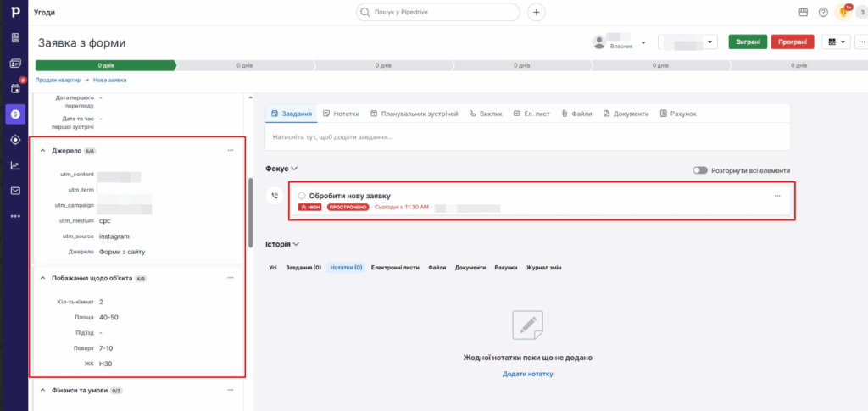The image size is (868, 411).
Task: Select the second pipeline stage segment
Action: tap(244, 65)
